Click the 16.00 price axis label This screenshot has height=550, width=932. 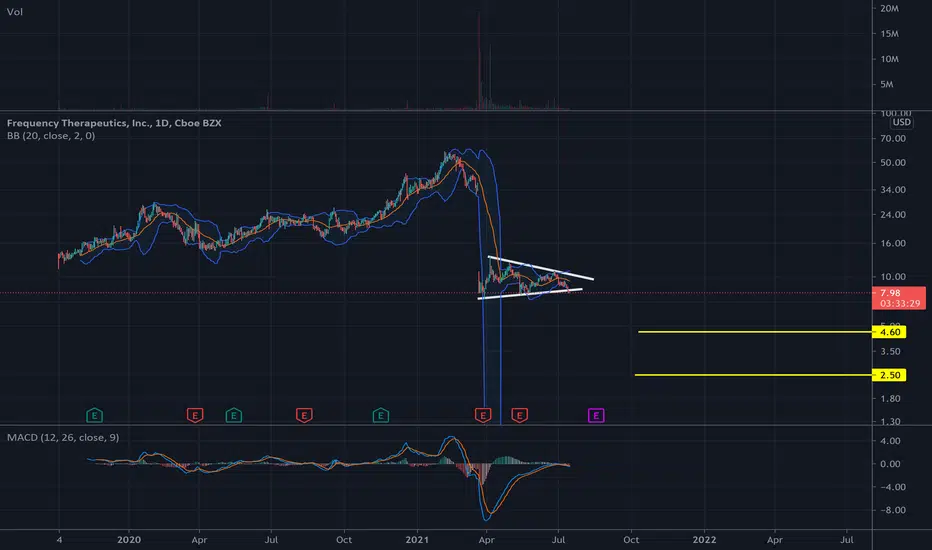(893, 243)
